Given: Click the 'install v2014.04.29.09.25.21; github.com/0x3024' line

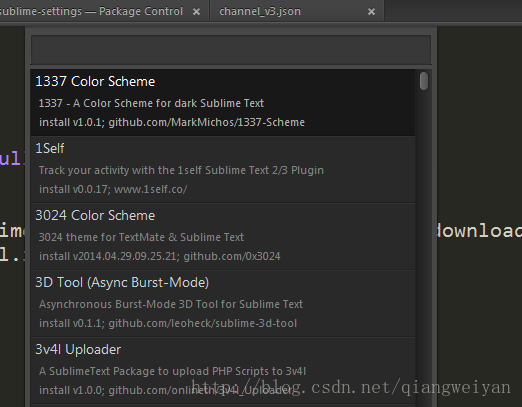Looking at the screenshot, I should 160,256.
